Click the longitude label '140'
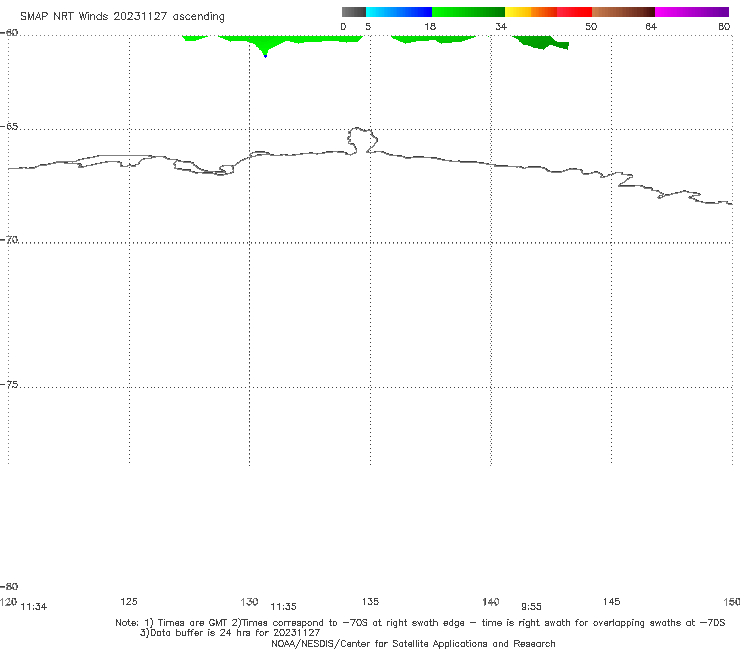Screen dimensions: 740x650 click(491, 601)
